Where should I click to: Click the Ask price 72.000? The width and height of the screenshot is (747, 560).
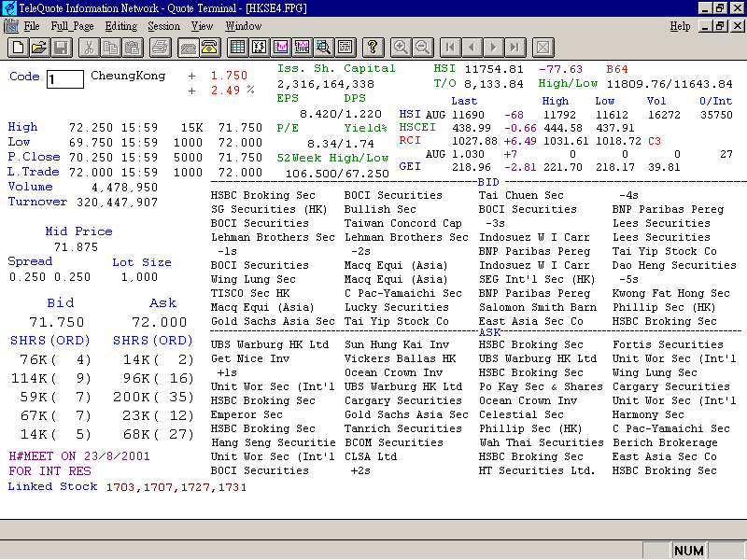(159, 322)
